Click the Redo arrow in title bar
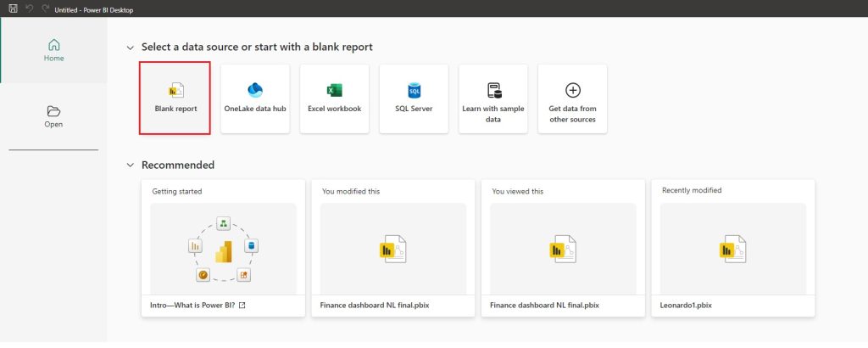The image size is (868, 348). coord(46,8)
